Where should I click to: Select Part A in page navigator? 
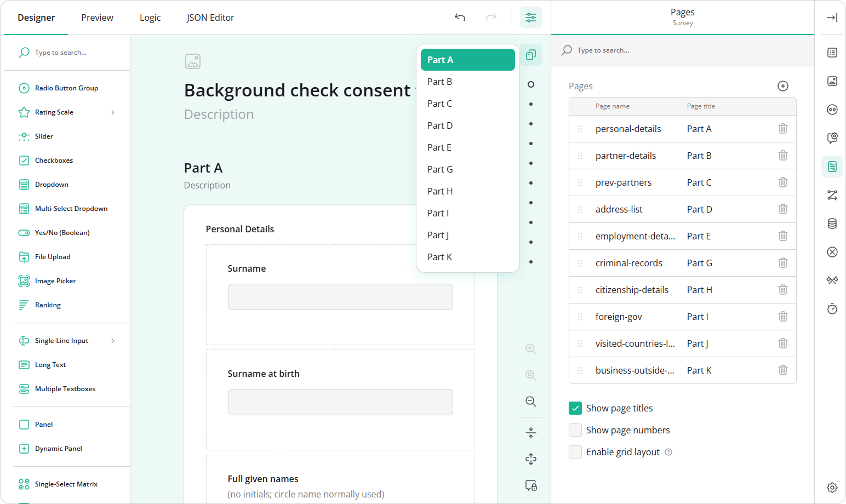tap(468, 60)
